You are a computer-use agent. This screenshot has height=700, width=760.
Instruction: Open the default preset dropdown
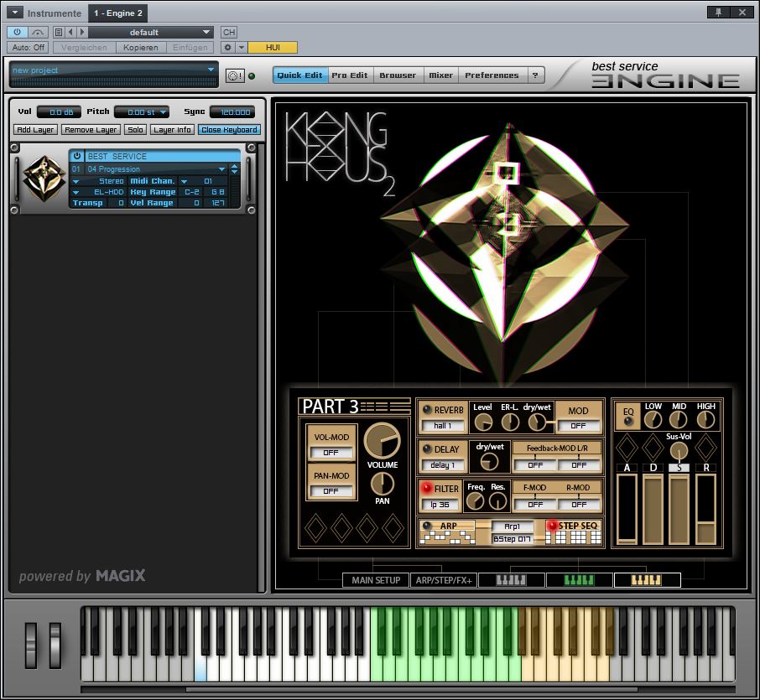[151, 32]
